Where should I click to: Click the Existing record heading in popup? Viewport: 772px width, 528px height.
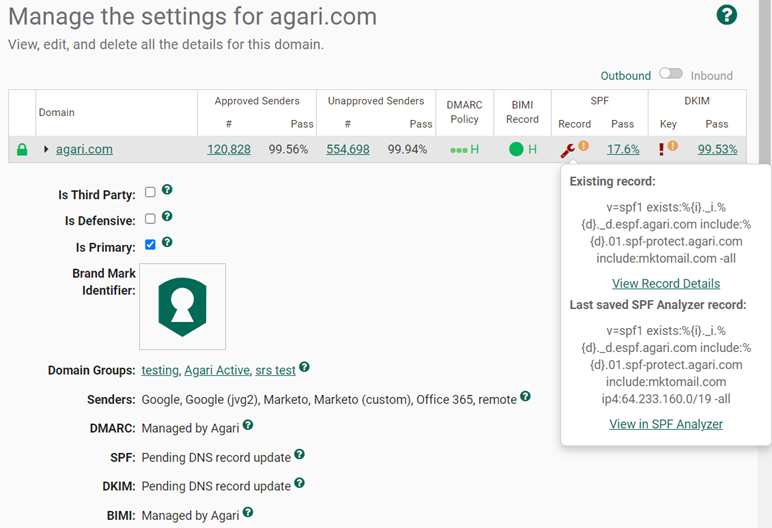[612, 181]
